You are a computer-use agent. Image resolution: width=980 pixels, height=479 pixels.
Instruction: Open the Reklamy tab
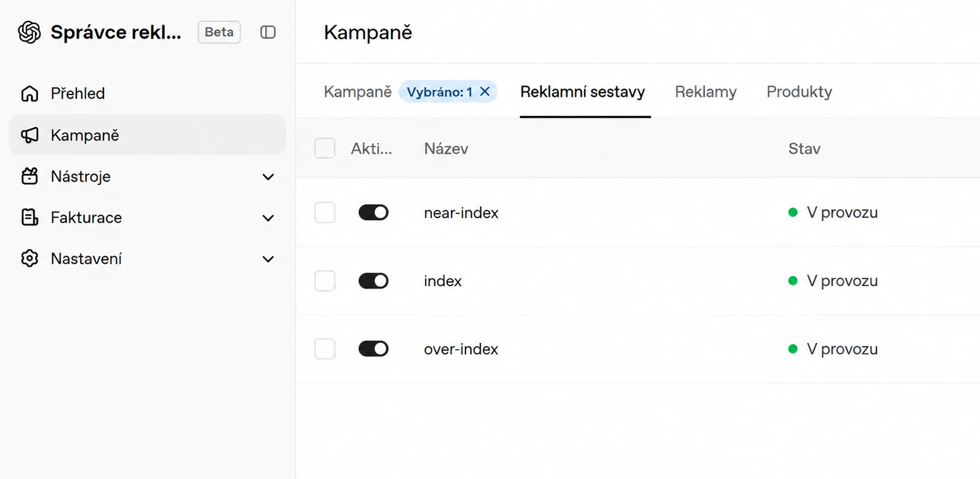click(x=706, y=91)
